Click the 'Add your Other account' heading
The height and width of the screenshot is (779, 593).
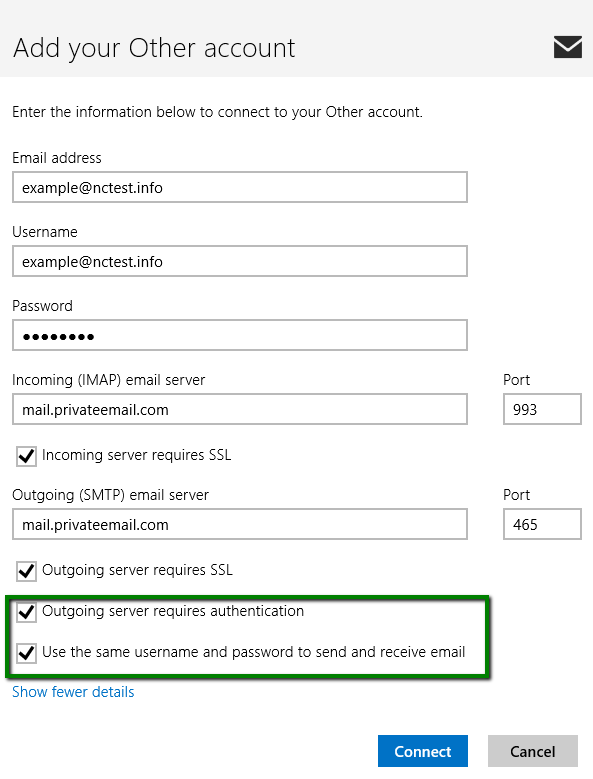pos(154,49)
